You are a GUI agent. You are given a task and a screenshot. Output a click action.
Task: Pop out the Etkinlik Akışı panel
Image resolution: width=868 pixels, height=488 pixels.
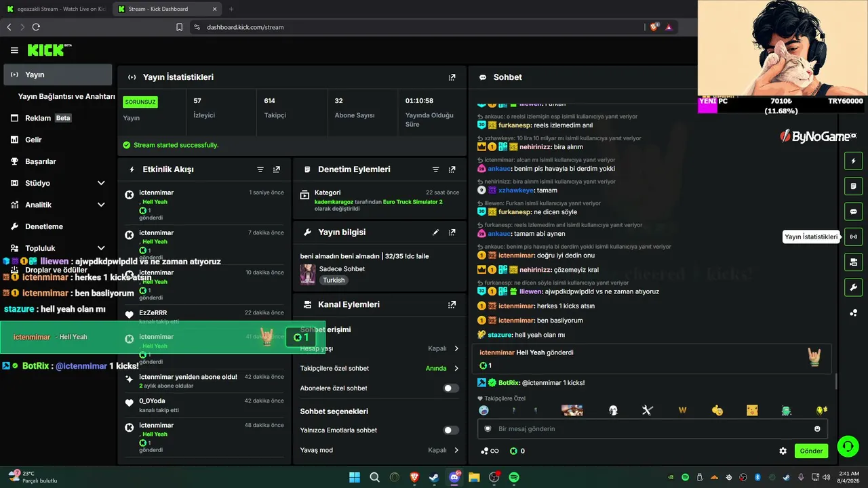click(277, 169)
